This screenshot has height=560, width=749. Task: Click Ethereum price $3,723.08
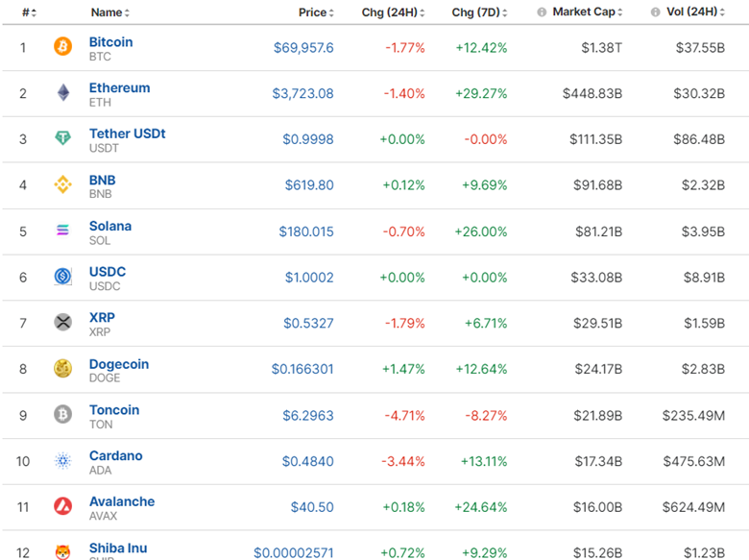pos(302,93)
